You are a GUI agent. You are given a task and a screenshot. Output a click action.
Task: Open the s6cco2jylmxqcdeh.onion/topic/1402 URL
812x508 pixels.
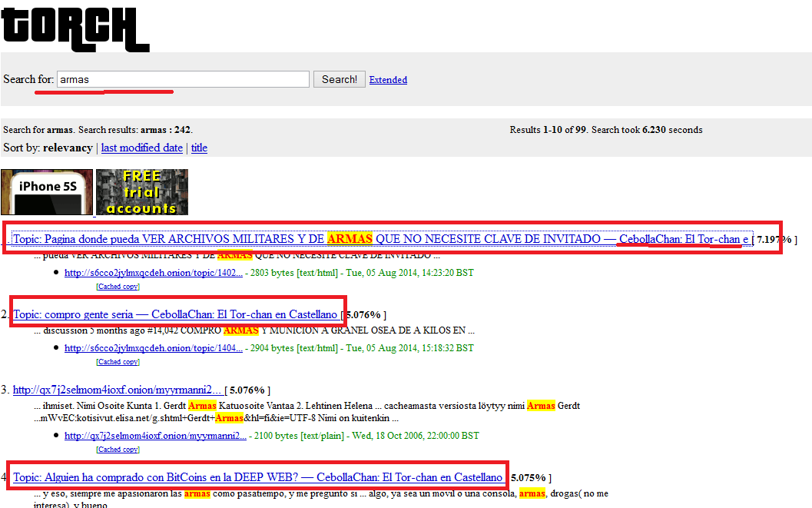tap(154, 272)
